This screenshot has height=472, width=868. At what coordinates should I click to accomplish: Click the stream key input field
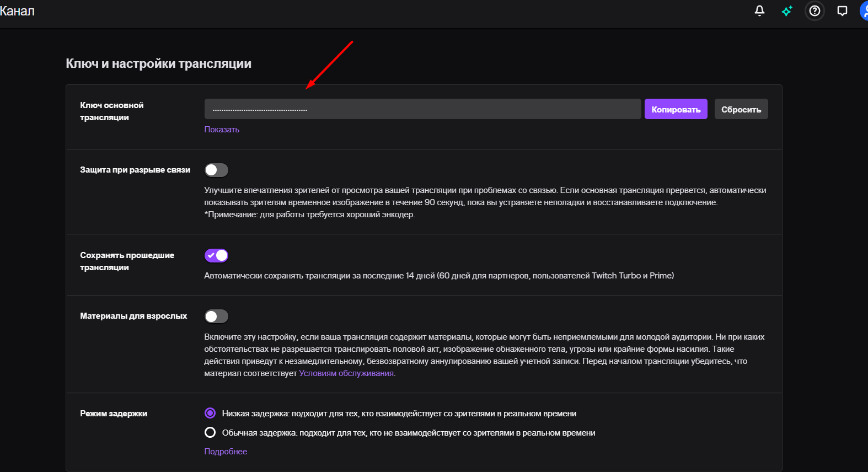point(422,109)
